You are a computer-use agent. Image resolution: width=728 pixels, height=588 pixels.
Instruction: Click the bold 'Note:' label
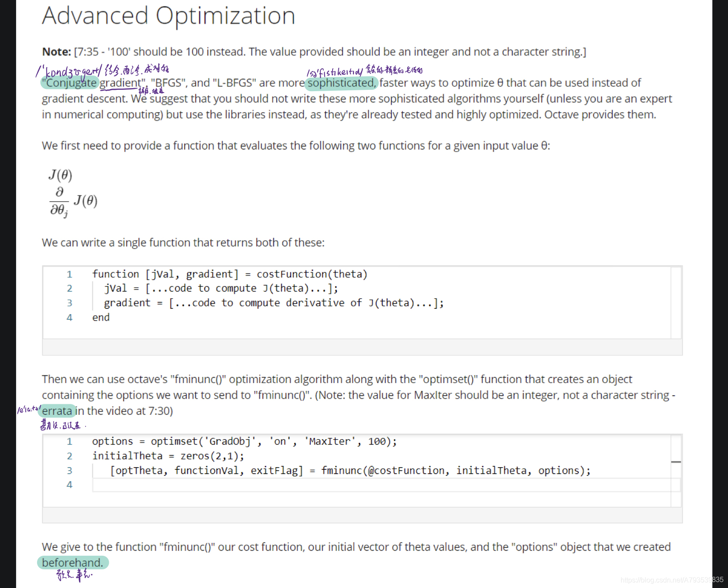pyautogui.click(x=56, y=52)
